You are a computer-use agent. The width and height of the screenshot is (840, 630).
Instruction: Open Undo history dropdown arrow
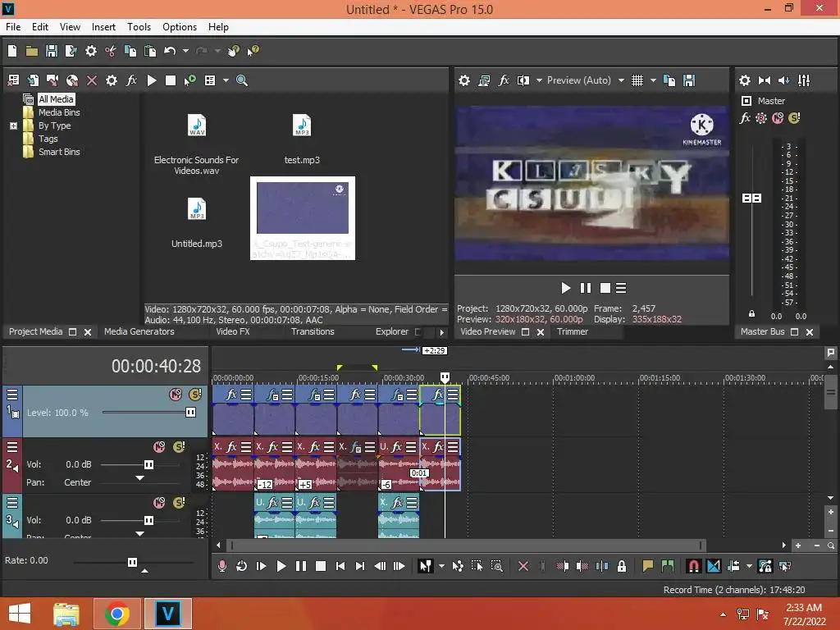185,51
